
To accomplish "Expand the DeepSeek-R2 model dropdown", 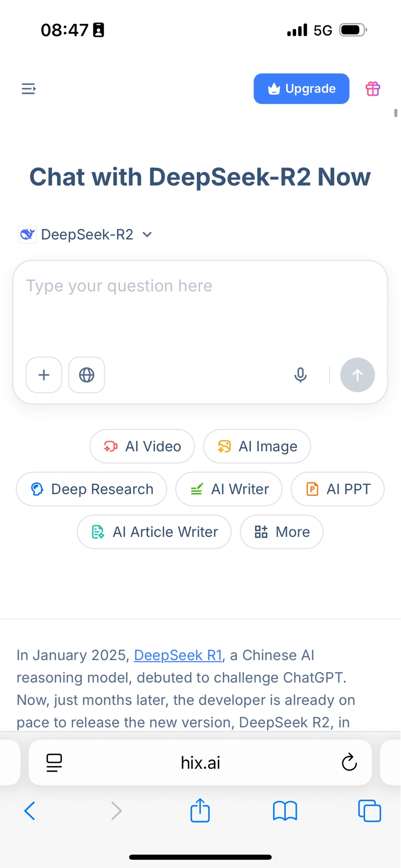I will [x=87, y=235].
